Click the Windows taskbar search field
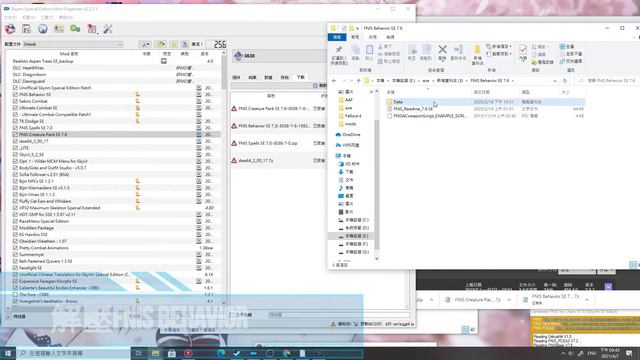This screenshot has height=360, width=640. (x=73, y=353)
